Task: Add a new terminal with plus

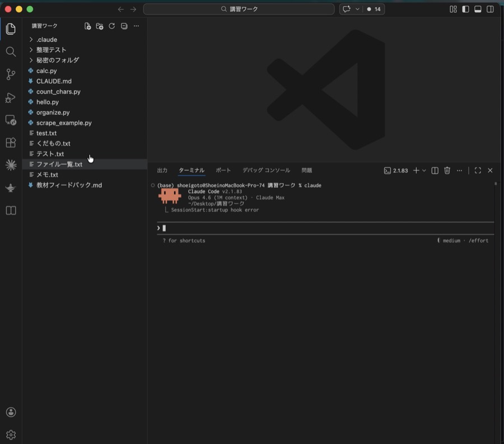Action: tap(416, 170)
